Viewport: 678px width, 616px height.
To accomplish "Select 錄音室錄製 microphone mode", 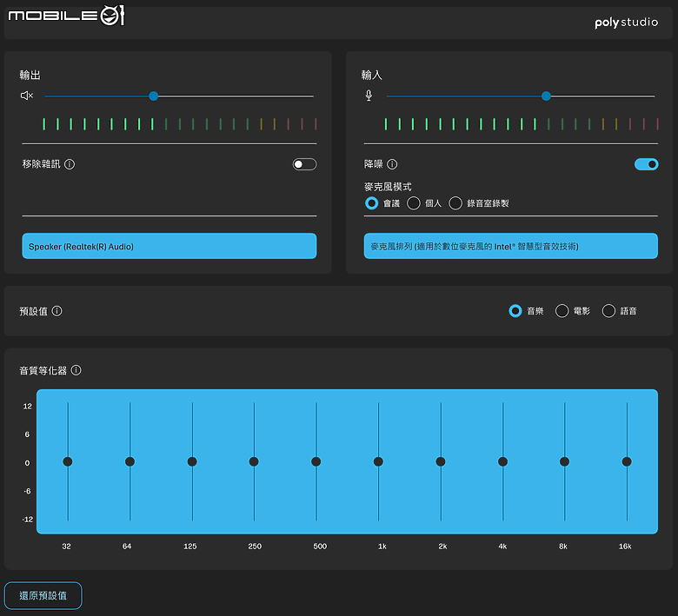I will click(x=455, y=203).
